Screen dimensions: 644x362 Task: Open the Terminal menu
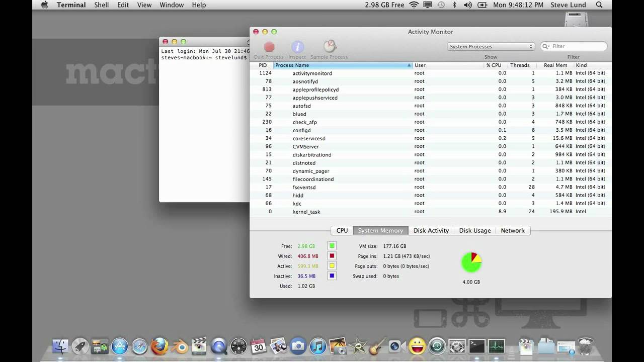[x=71, y=5]
